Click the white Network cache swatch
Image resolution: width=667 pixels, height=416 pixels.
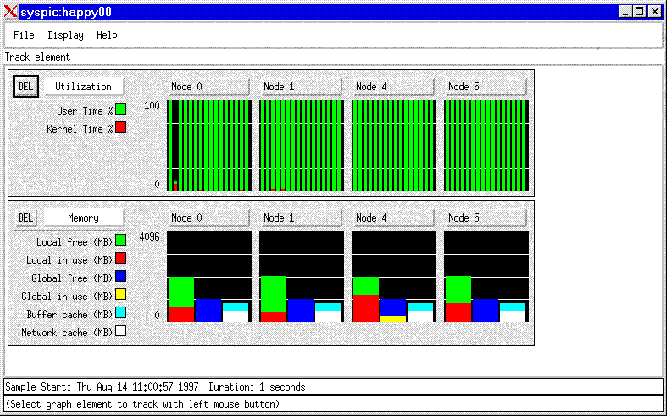tap(120, 331)
